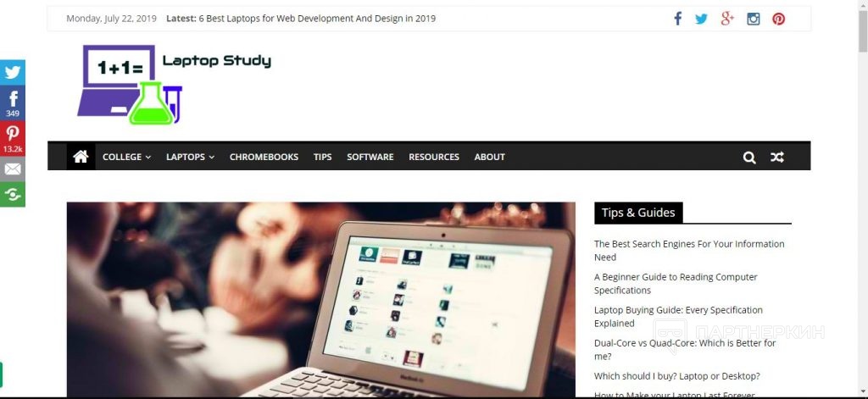Open the Pinterest icon in header
This screenshot has height=399, width=868.
click(x=779, y=19)
